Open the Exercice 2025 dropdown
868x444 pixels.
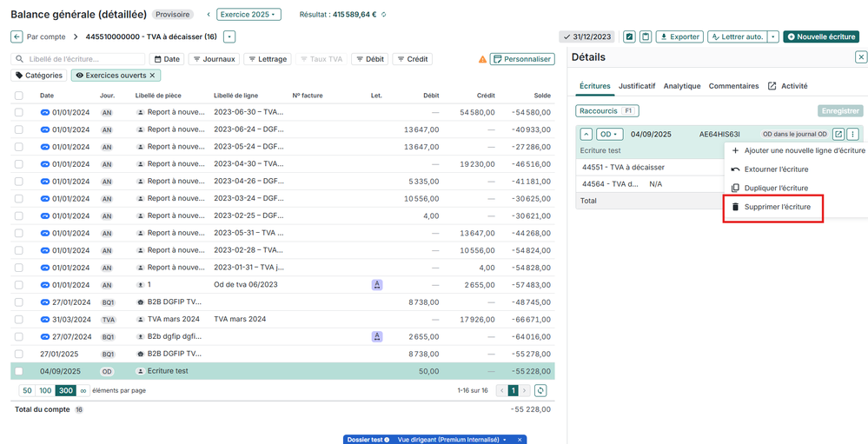(x=248, y=15)
